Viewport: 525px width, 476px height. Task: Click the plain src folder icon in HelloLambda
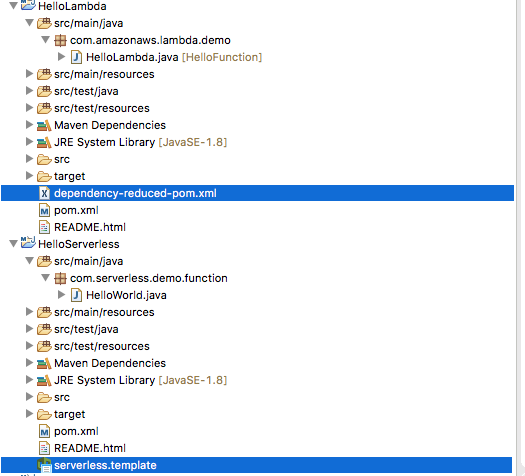click(x=44, y=159)
